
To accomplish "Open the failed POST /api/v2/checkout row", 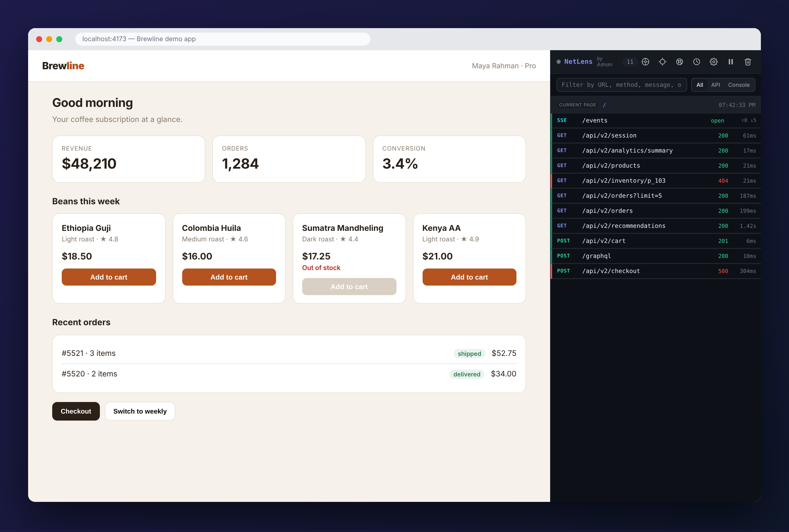I will click(x=655, y=271).
